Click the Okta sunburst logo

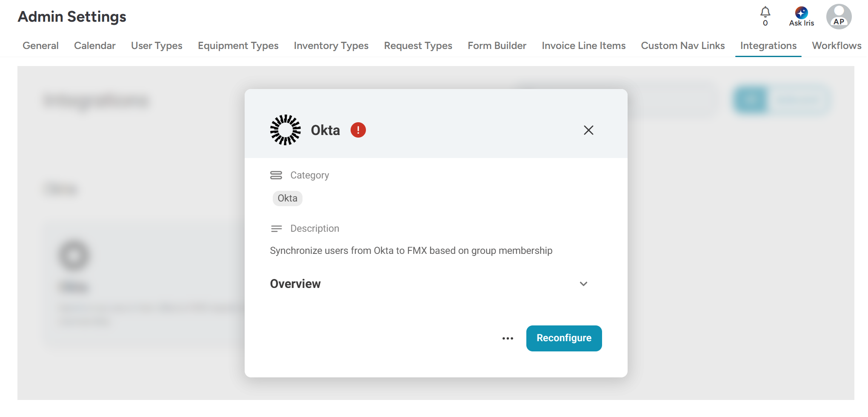tap(286, 130)
